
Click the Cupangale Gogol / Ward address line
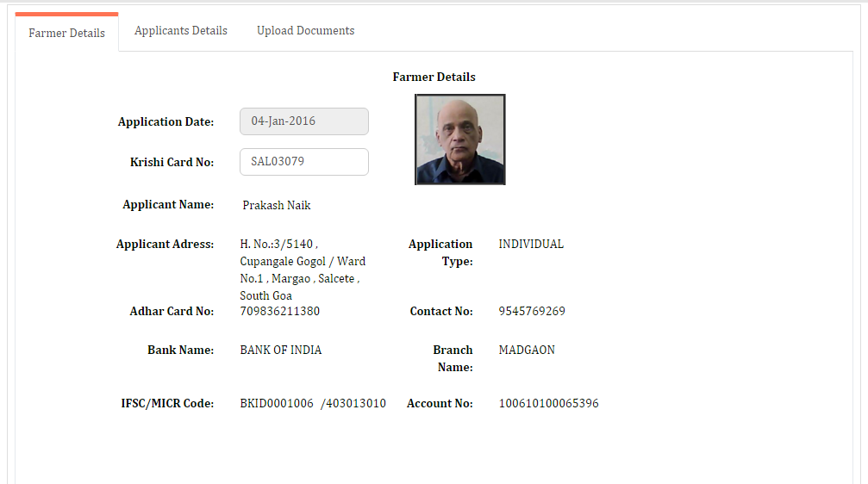[x=303, y=261]
